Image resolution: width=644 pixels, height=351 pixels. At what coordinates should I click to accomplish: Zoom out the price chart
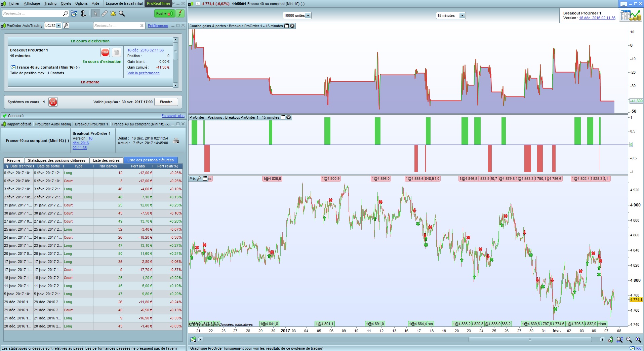pyautogui.click(x=629, y=340)
